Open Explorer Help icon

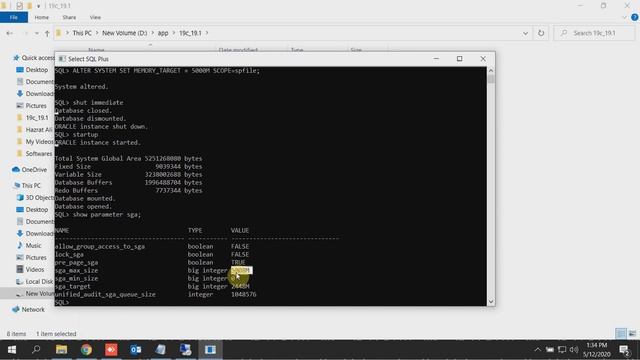pyautogui.click(x=635, y=18)
